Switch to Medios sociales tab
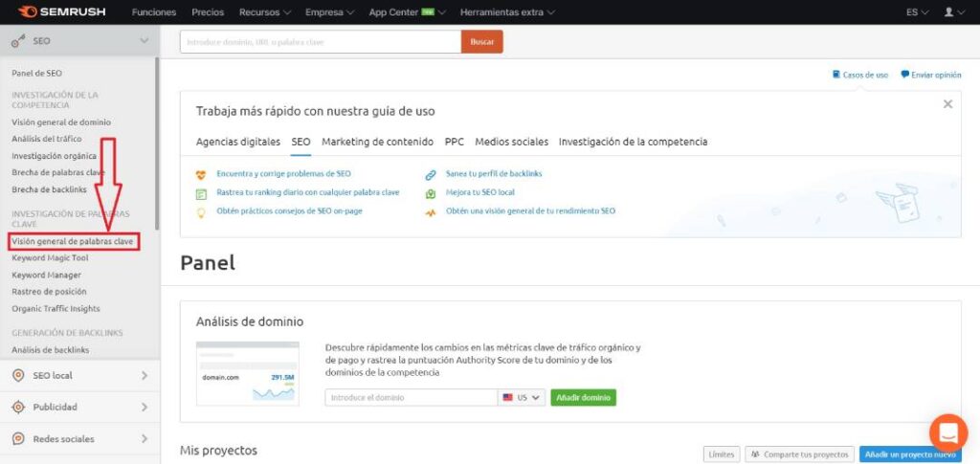The width and height of the screenshot is (980, 464). point(512,142)
